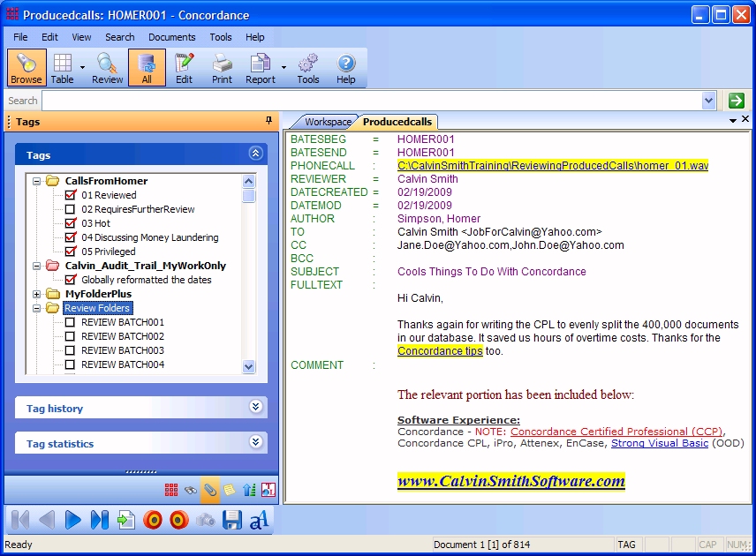Image resolution: width=756 pixels, height=556 pixels.
Task: Open the File menu
Action: coord(20,37)
